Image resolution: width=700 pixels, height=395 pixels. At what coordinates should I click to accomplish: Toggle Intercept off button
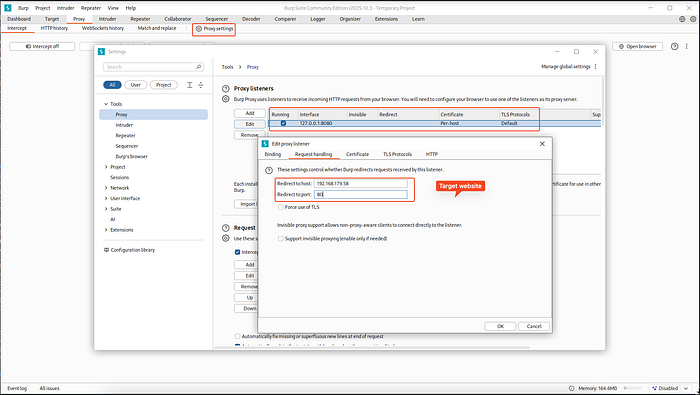pos(42,46)
